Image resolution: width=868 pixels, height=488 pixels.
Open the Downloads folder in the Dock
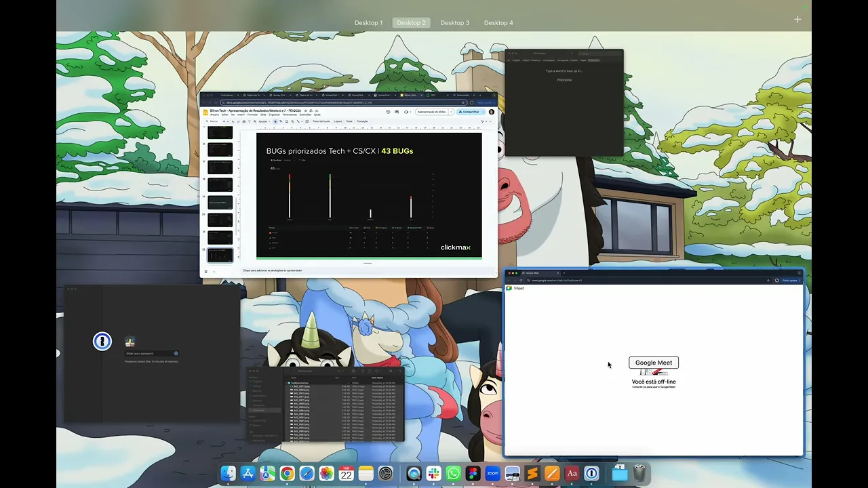coord(620,473)
